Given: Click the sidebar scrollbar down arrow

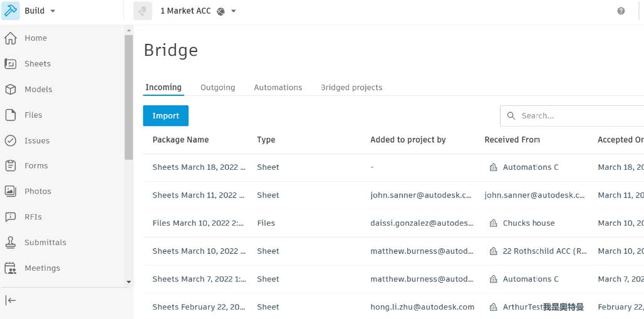Looking at the screenshot, I should point(128,282).
